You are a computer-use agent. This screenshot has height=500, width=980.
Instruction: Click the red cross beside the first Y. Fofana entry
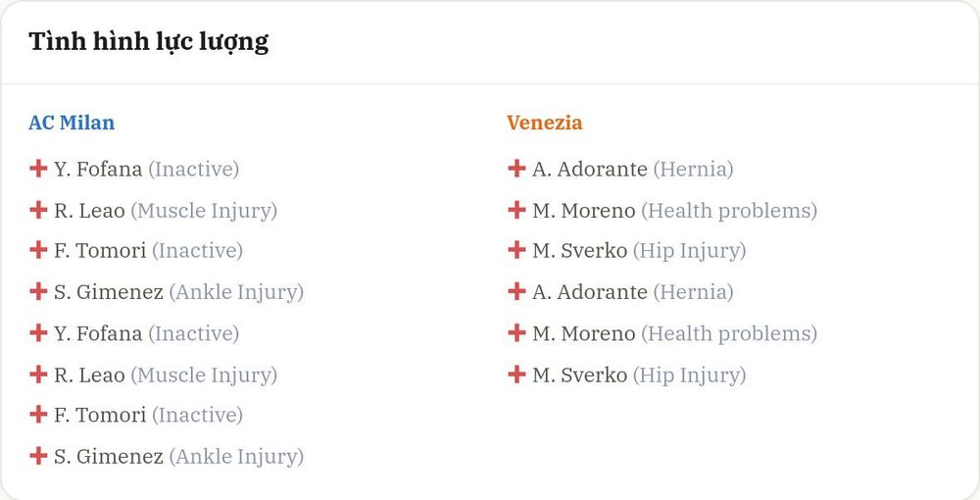38,168
